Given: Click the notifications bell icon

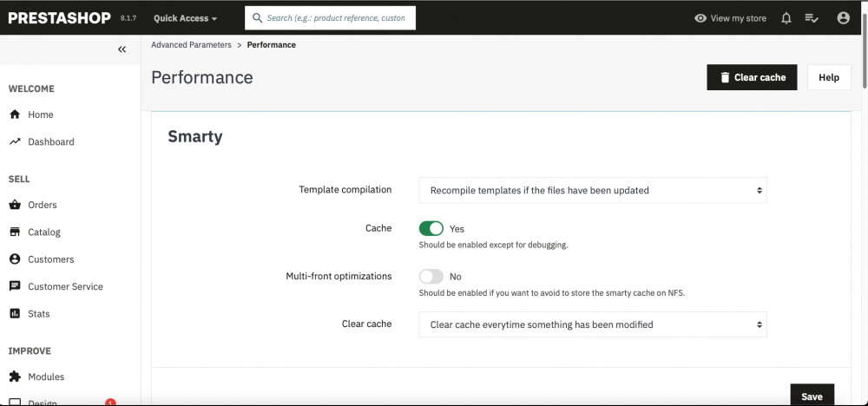Looking at the screenshot, I should (786, 18).
